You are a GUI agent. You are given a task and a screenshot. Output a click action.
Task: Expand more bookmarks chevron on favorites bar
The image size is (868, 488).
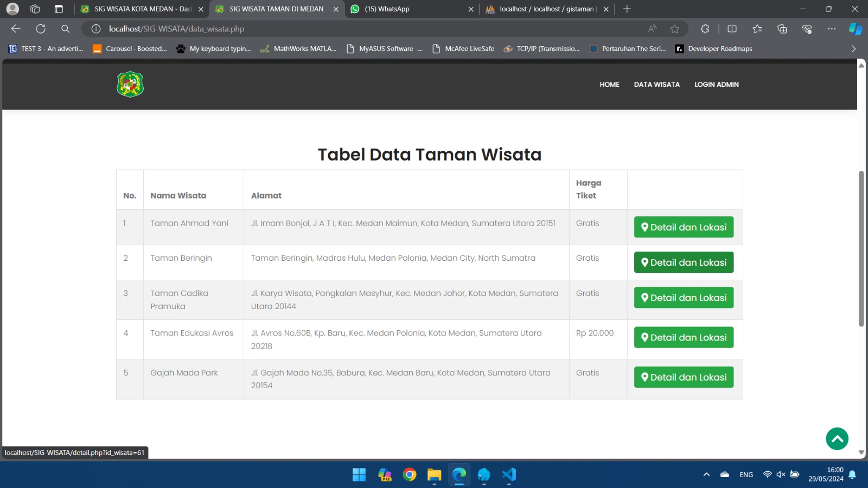853,49
